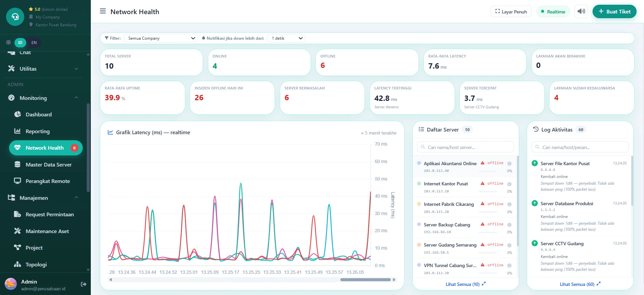
Task: Open the Reporting page
Action: [46, 131]
